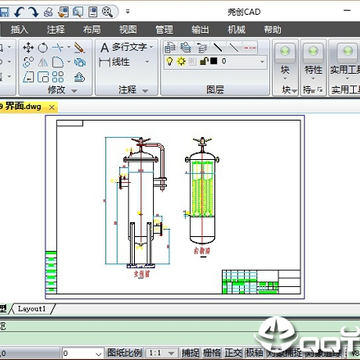Select the Explode tool in 修改 panel
The width and height of the screenshot is (360, 360).
pyautogui.click(x=80, y=62)
